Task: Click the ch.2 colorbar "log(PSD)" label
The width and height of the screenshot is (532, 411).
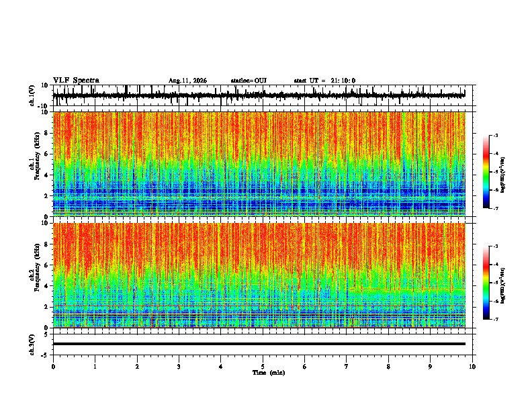Action: pos(503,285)
